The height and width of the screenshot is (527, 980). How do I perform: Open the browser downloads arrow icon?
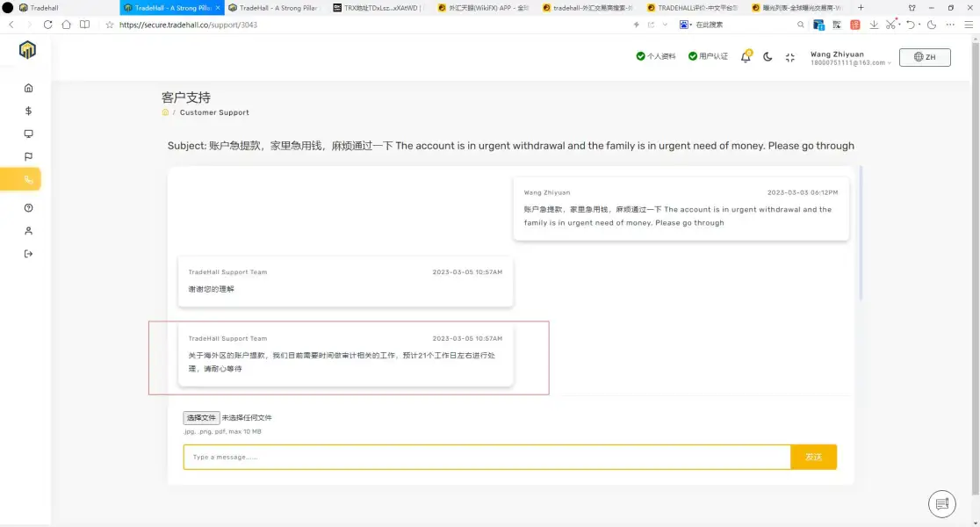tap(874, 25)
